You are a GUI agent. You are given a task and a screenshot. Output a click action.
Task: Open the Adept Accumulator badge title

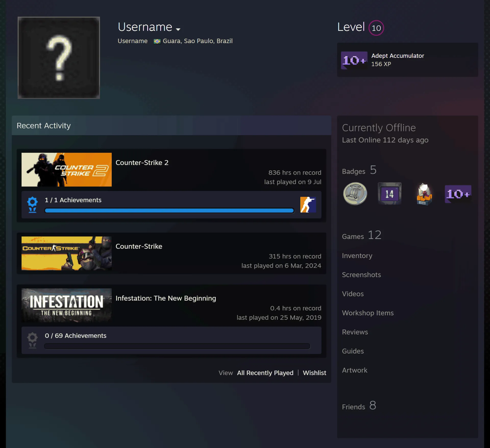pyautogui.click(x=398, y=56)
